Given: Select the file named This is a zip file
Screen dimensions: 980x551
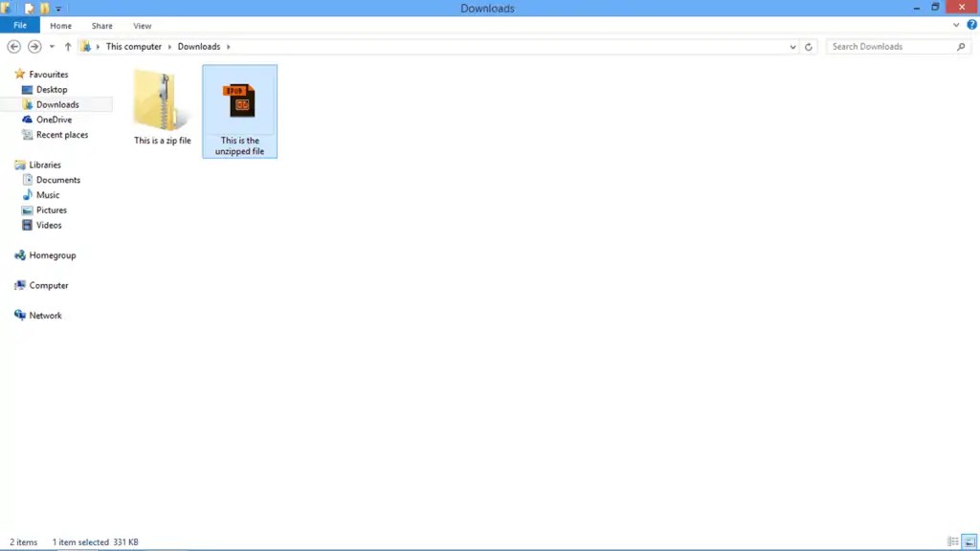Looking at the screenshot, I should pyautogui.click(x=161, y=105).
